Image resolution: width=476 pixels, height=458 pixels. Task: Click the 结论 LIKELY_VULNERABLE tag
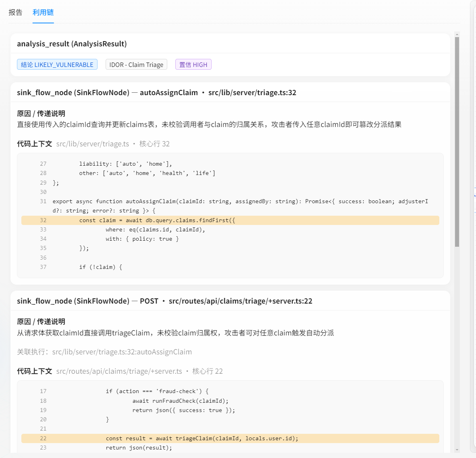[57, 65]
